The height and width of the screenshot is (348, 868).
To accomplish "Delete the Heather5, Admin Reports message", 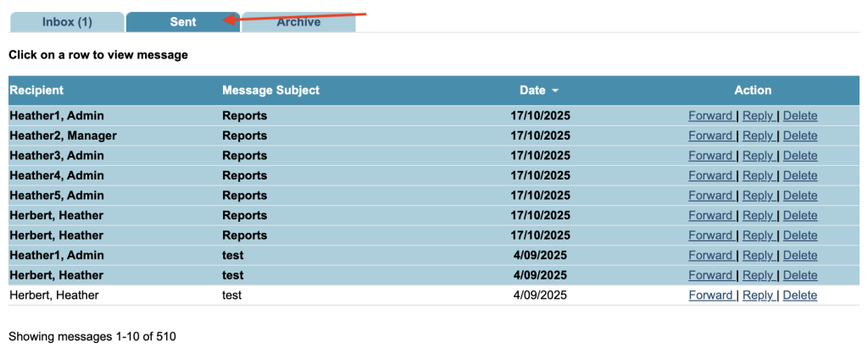I will click(800, 196).
